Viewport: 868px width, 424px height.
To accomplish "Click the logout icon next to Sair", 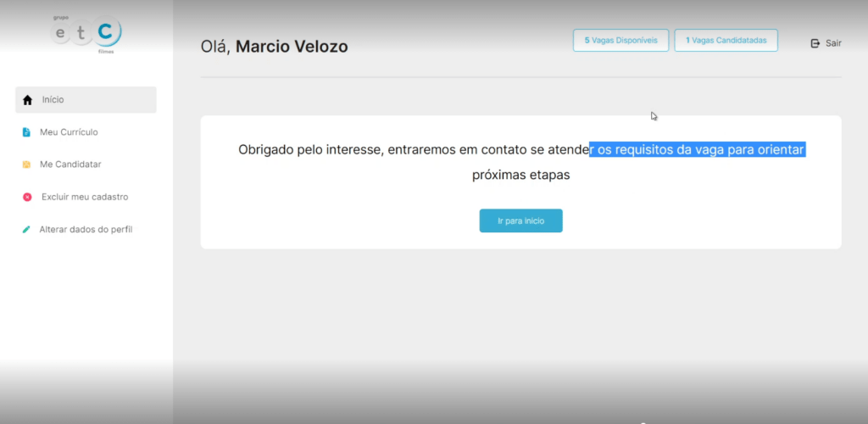I will click(x=815, y=43).
